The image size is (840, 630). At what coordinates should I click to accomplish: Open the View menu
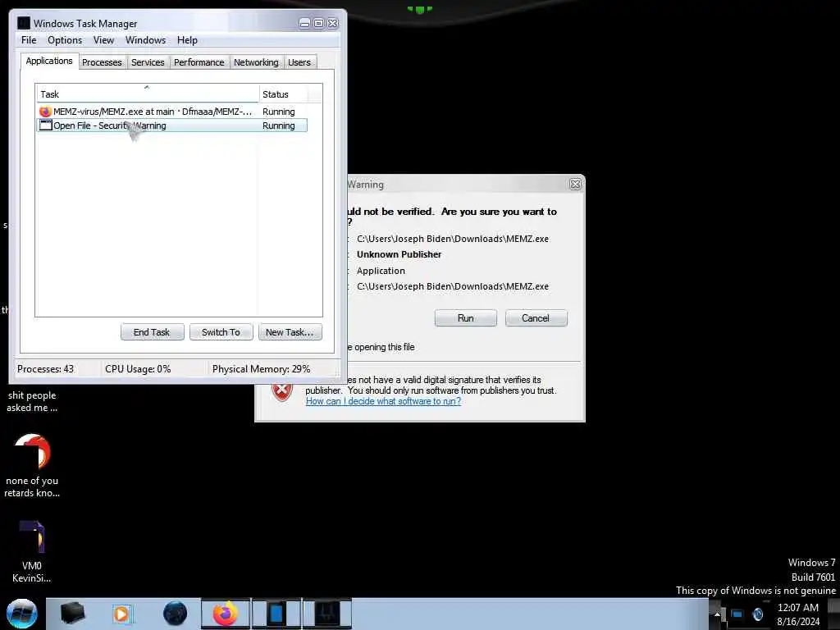(103, 40)
